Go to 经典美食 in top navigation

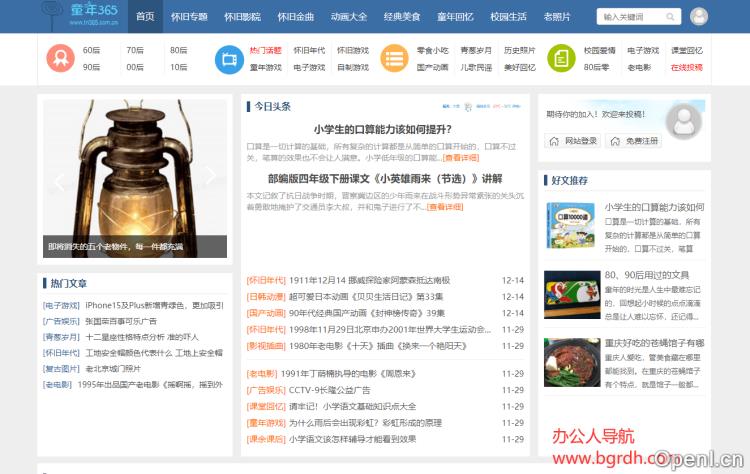point(402,17)
